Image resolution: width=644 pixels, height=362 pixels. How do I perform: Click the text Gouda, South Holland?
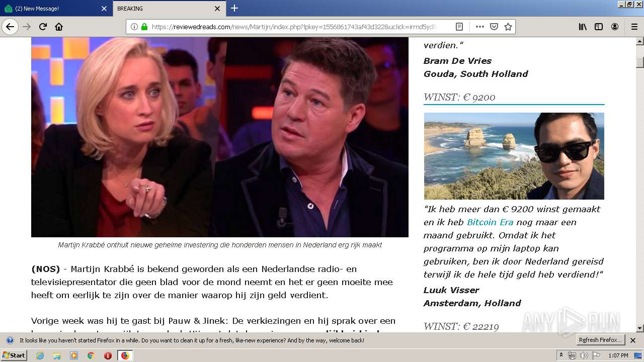click(x=476, y=74)
